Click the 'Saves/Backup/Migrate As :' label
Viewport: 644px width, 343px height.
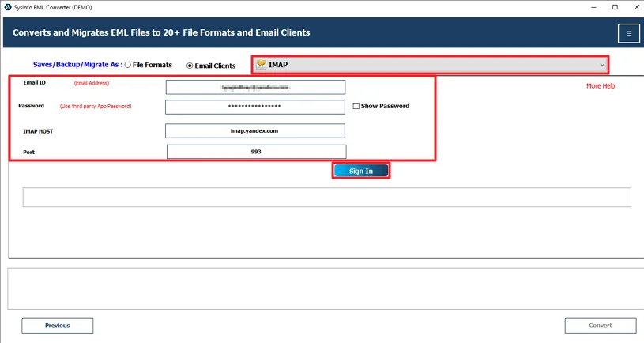pyautogui.click(x=77, y=65)
